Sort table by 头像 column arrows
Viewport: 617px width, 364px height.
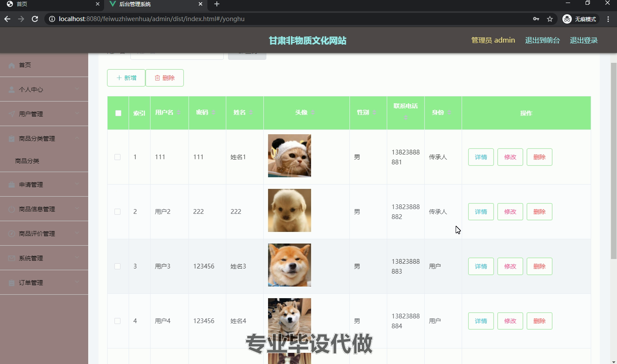coord(312,112)
